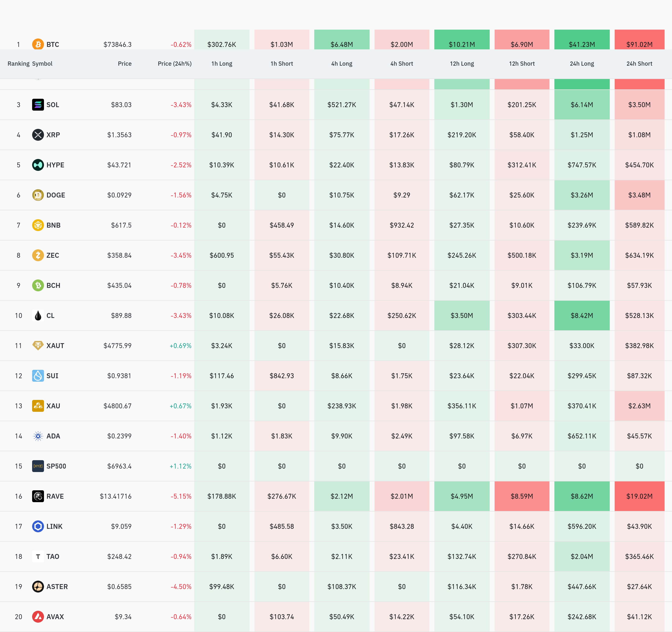
Task: Click the SOL Solana coin icon
Action: [x=38, y=105]
